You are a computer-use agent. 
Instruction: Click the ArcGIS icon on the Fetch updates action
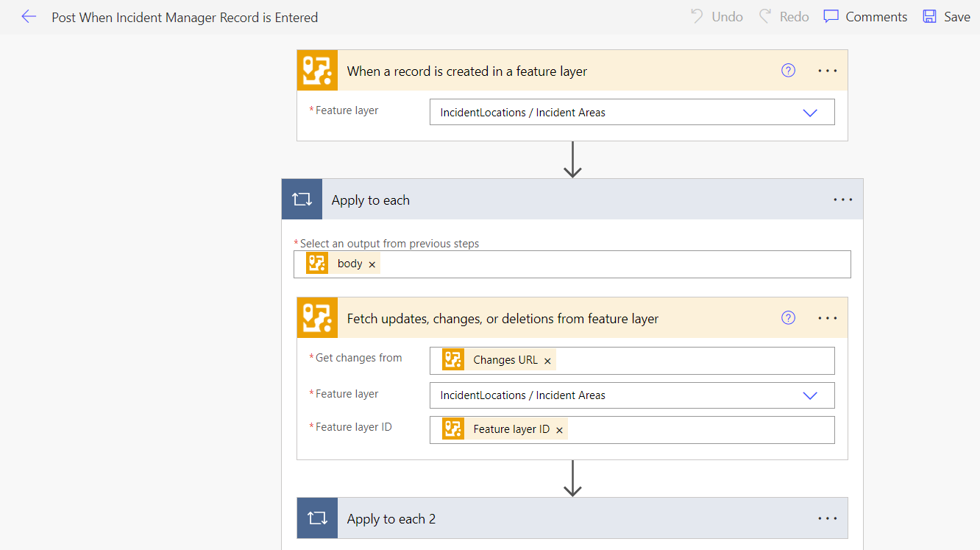tap(317, 317)
